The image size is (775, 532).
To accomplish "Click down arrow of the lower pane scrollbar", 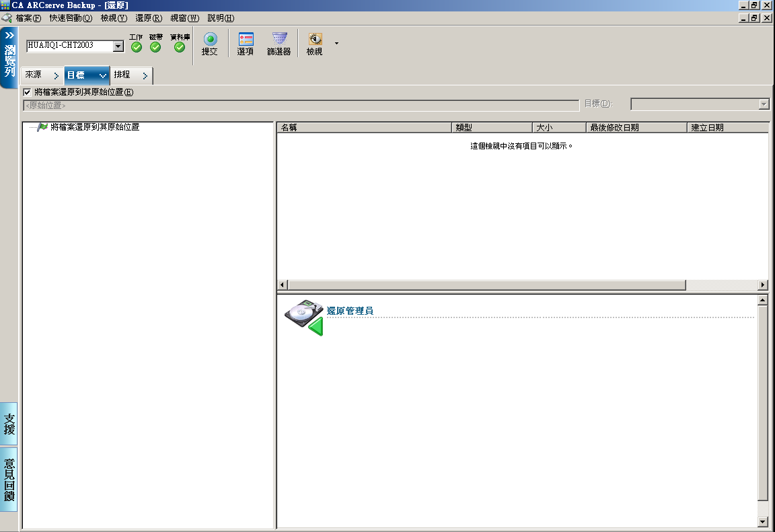I will (763, 522).
